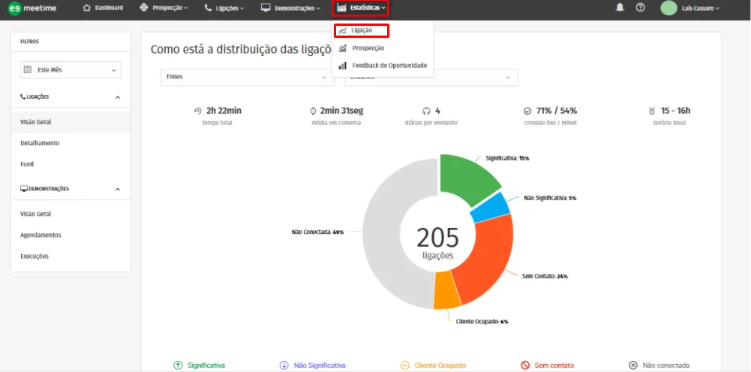The width and height of the screenshot is (751, 372).
Task: Click the 2h 22min tempo total value
Action: [x=224, y=111]
